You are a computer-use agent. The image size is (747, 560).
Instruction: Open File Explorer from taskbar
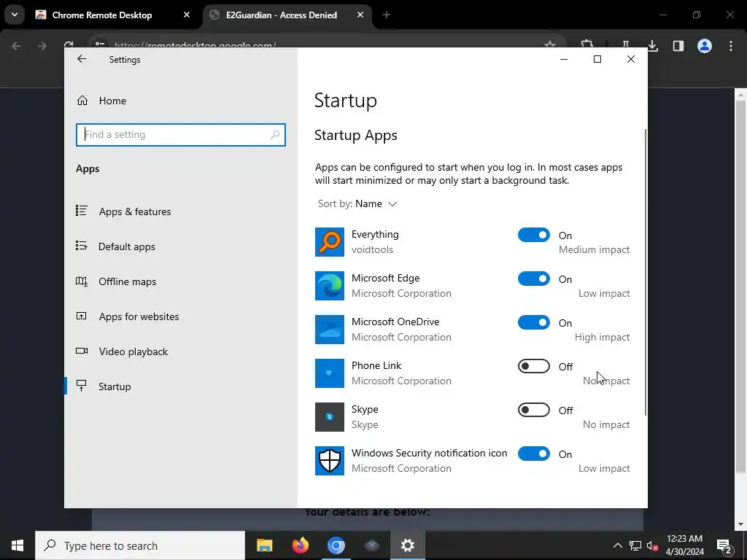(264, 545)
